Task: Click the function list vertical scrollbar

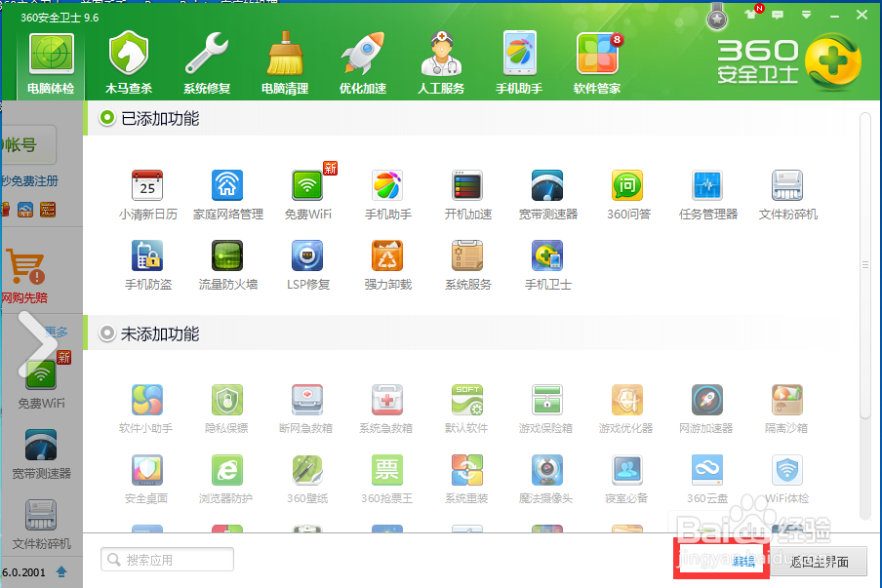Action: coord(865,265)
